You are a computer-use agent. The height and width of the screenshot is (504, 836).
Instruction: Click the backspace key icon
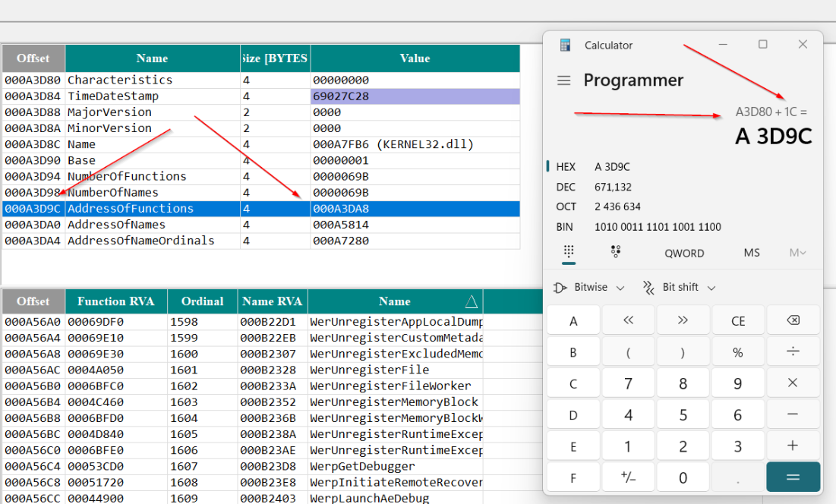pyautogui.click(x=793, y=320)
